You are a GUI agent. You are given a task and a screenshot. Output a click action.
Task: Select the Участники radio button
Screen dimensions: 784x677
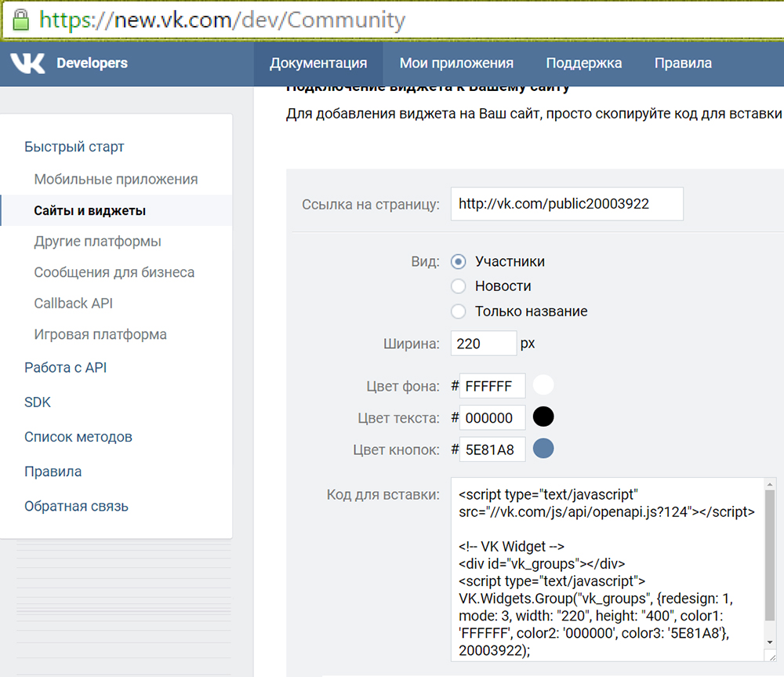459,261
